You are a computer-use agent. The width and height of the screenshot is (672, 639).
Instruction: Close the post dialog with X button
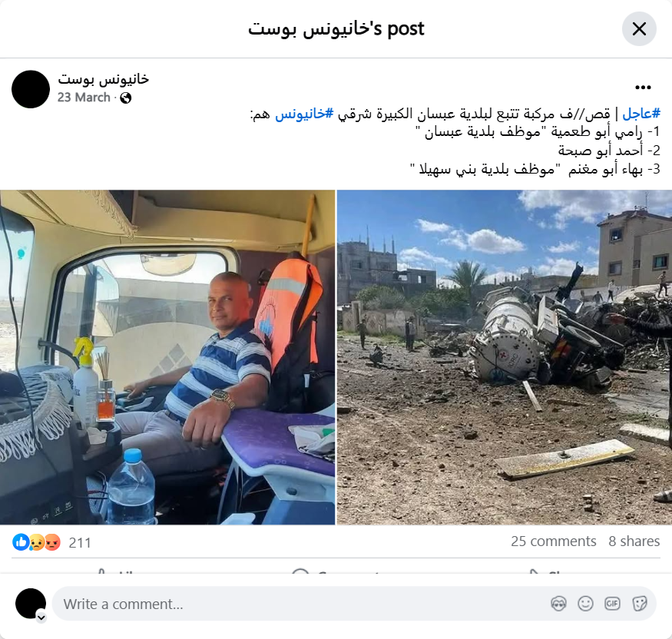point(639,29)
